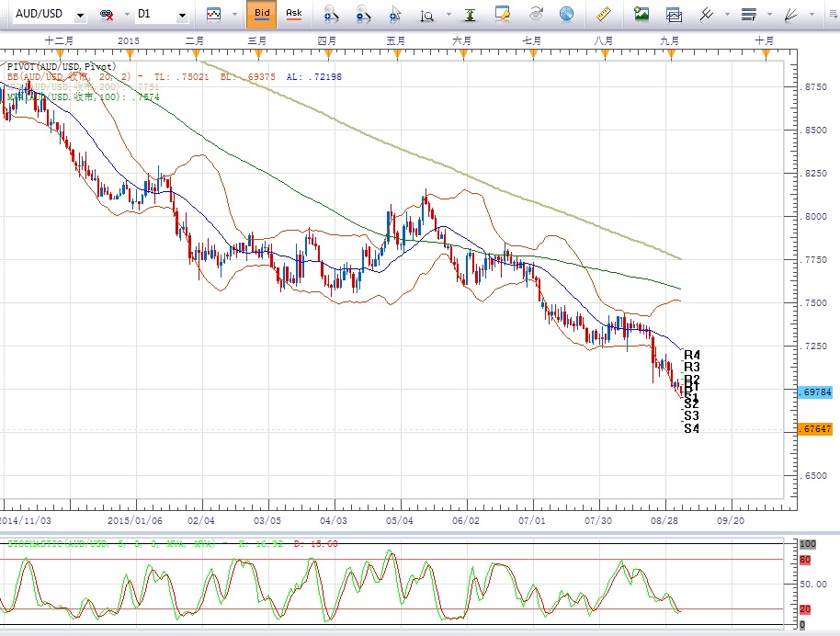The image size is (840, 636).
Task: Expand the D1 timeframe dropdown
Action: [182, 16]
